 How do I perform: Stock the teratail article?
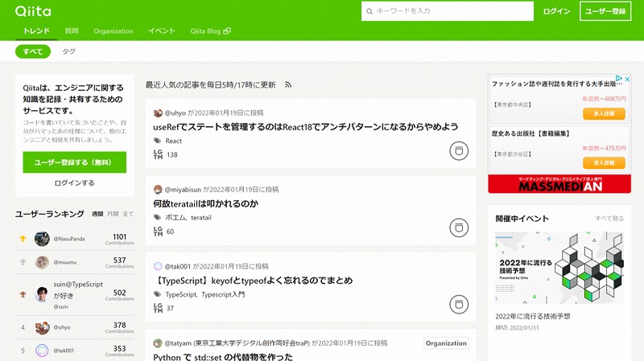[459, 228]
